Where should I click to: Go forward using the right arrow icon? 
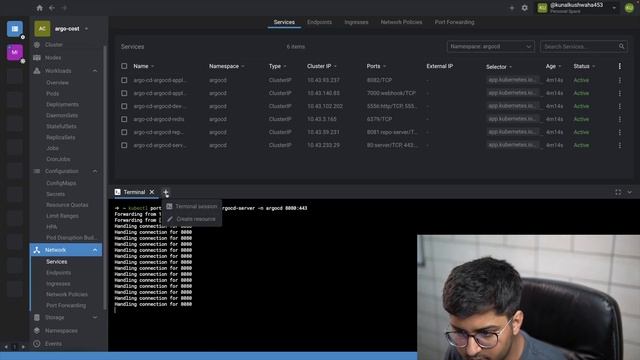tap(64, 8)
